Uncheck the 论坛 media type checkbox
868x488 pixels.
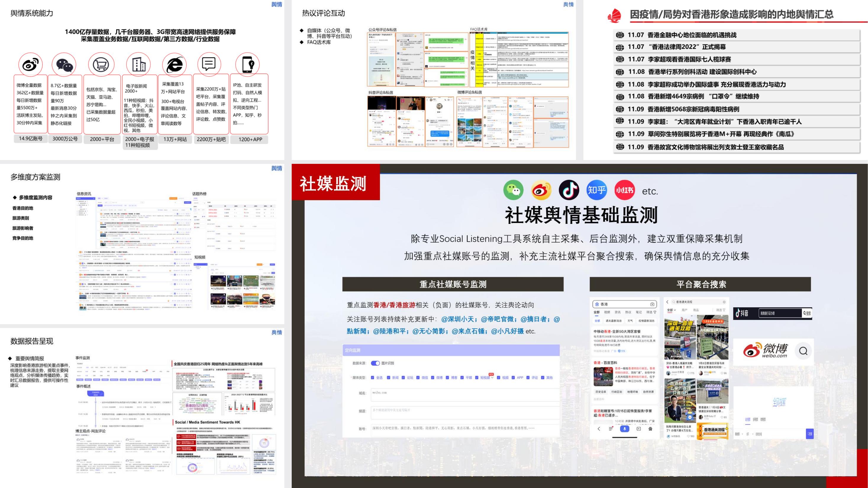tap(403, 378)
